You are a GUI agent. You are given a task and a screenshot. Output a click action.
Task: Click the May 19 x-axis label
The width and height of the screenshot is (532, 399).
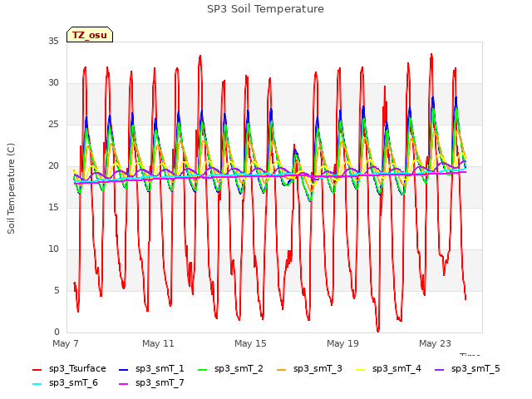coord(342,343)
